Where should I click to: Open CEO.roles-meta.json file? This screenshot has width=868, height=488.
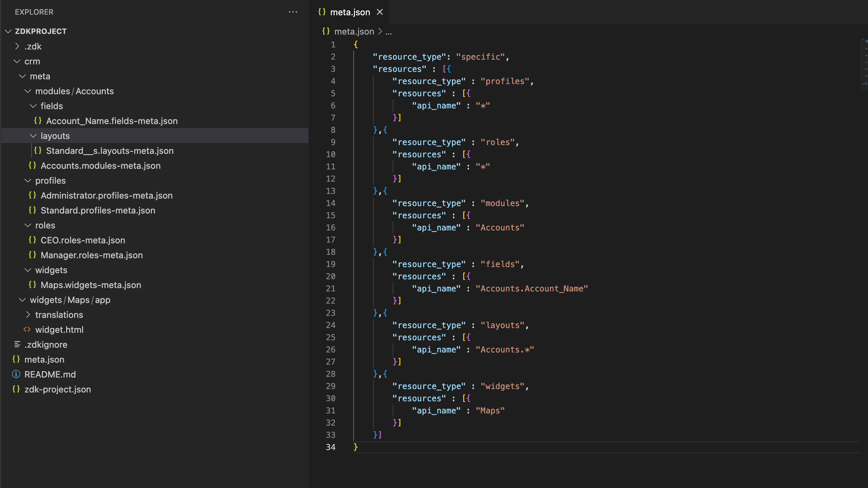tap(83, 240)
